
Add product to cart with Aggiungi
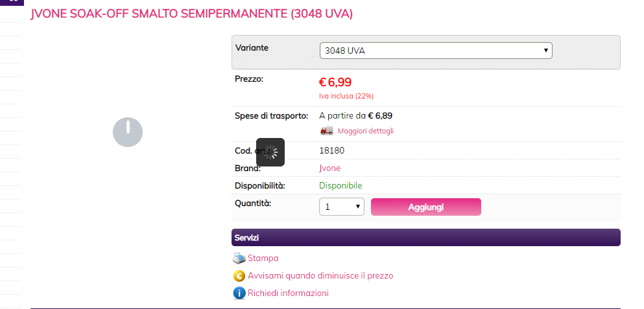[x=426, y=207]
